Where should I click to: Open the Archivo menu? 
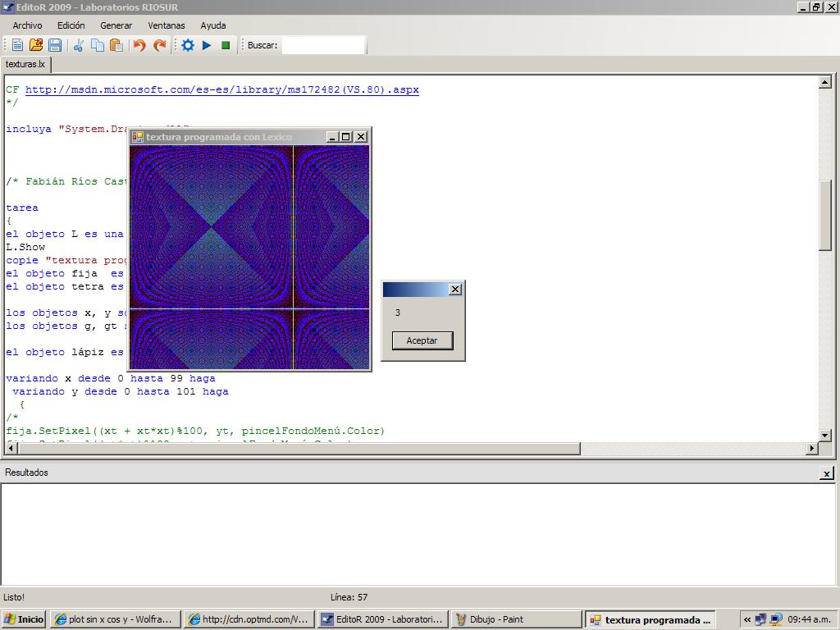(x=27, y=25)
